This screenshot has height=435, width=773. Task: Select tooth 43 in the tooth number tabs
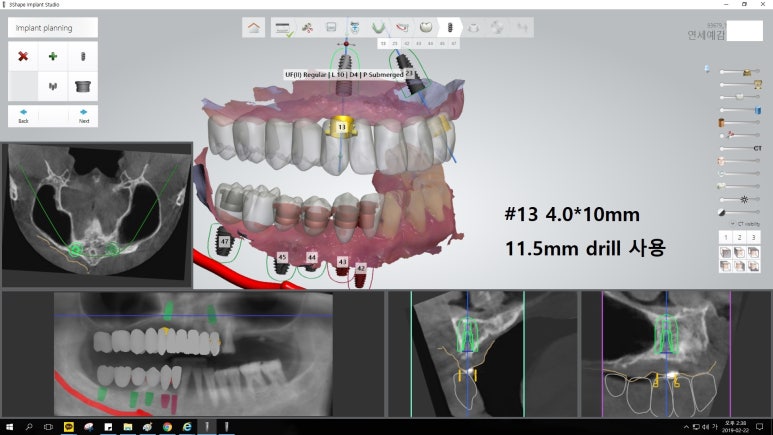[x=417, y=44]
